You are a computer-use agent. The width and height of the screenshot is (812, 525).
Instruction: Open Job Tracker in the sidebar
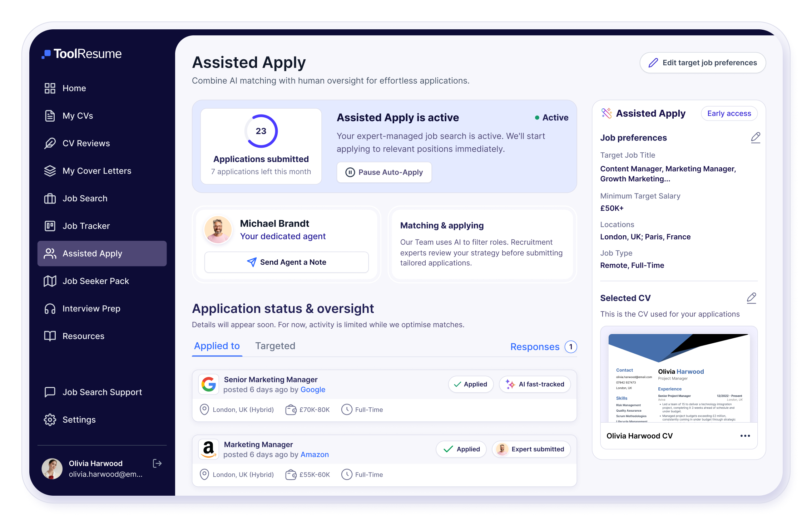(x=86, y=226)
